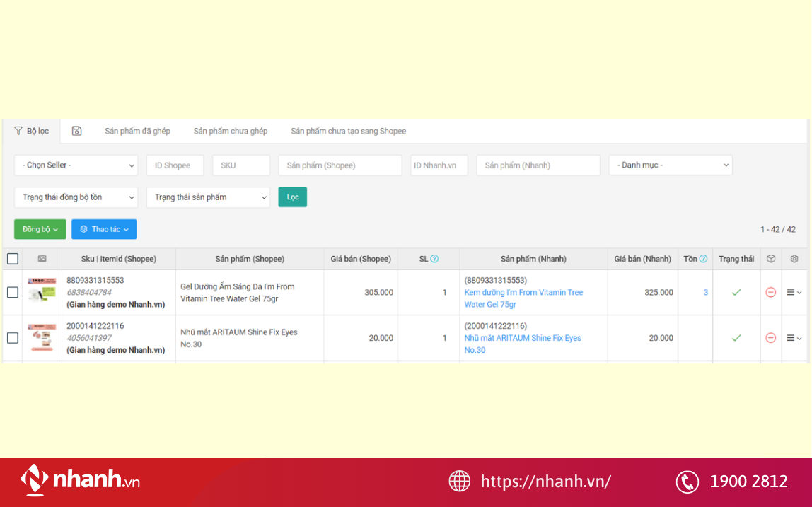This screenshot has width=812, height=507.
Task: Switch to Sản phẩm chưa ghép tab
Action: pyautogui.click(x=231, y=131)
